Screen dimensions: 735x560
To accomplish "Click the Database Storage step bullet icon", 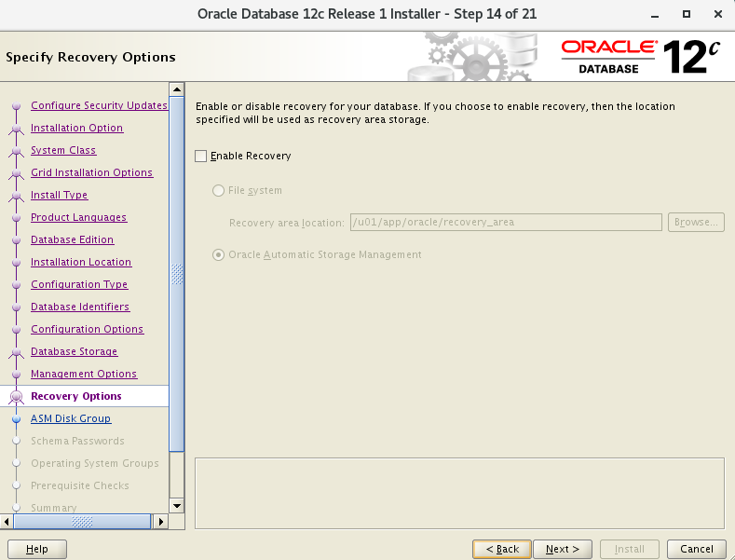I will click(x=16, y=353).
